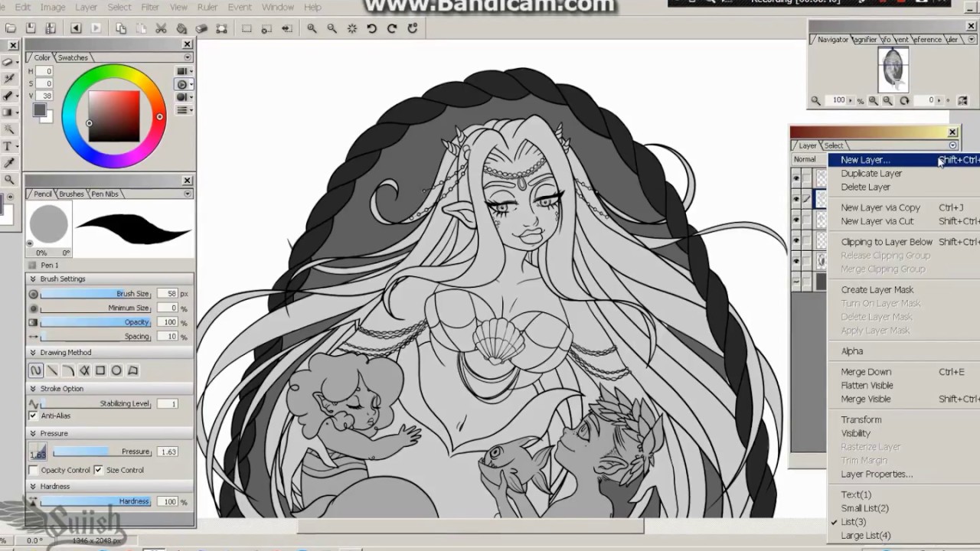The width and height of the screenshot is (980, 551).
Task: Select the Zoom tool in toolbox
Action: 8,180
